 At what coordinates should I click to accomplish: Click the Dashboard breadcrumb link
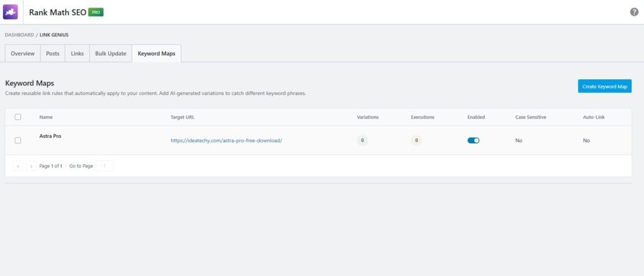(x=19, y=35)
